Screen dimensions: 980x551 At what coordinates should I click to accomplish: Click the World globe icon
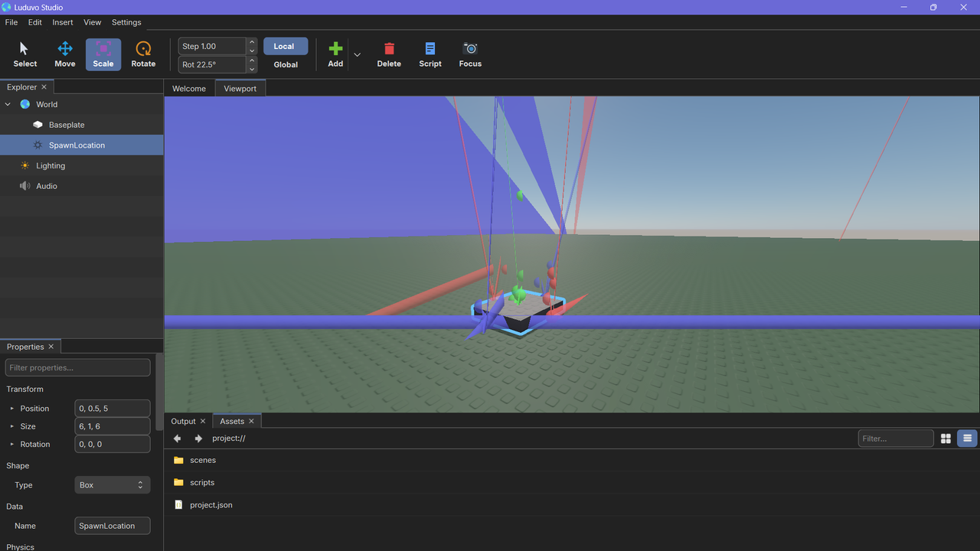coord(25,104)
